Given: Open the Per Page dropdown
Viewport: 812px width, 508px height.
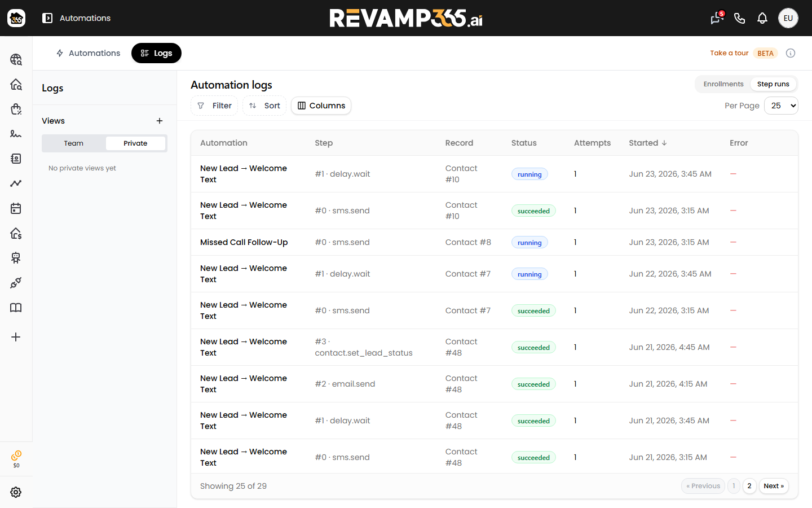Looking at the screenshot, I should [781, 106].
